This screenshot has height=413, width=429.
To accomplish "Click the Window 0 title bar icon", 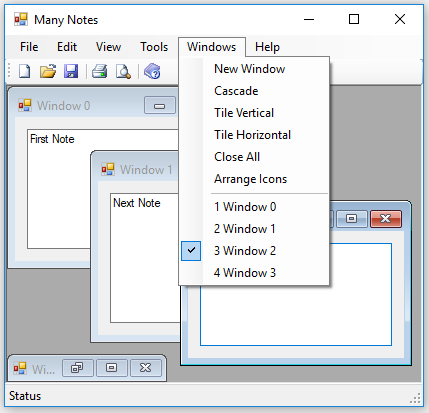I will pyautogui.click(x=25, y=105).
